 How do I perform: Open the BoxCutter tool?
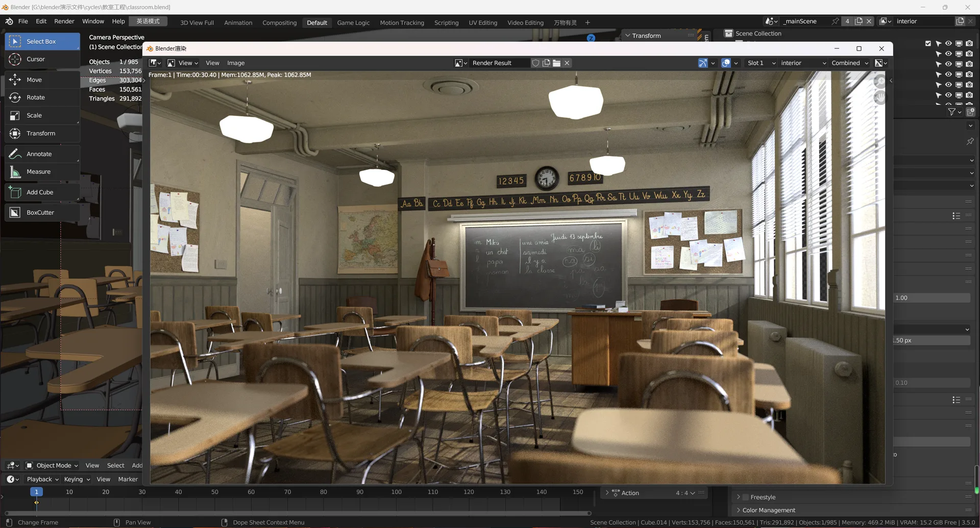(42, 213)
